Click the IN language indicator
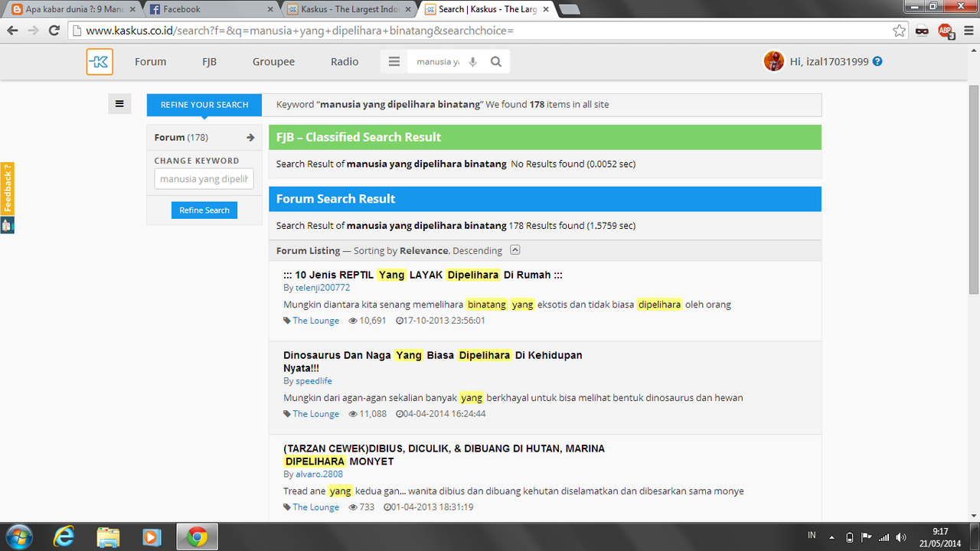This screenshot has width=980, height=551. coord(812,535)
